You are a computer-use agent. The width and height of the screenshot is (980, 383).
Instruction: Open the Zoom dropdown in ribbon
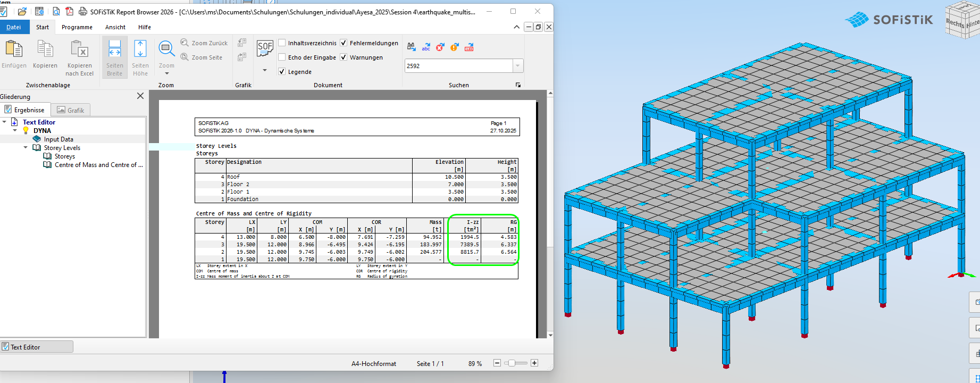pyautogui.click(x=166, y=73)
